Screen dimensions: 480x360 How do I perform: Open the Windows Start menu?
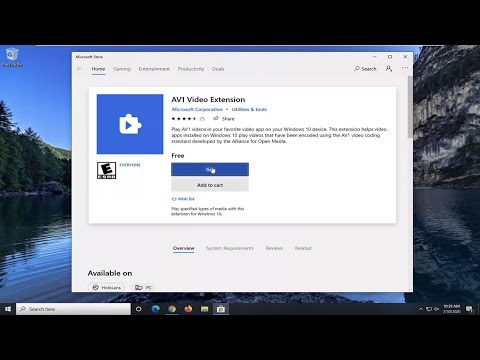[8, 309]
